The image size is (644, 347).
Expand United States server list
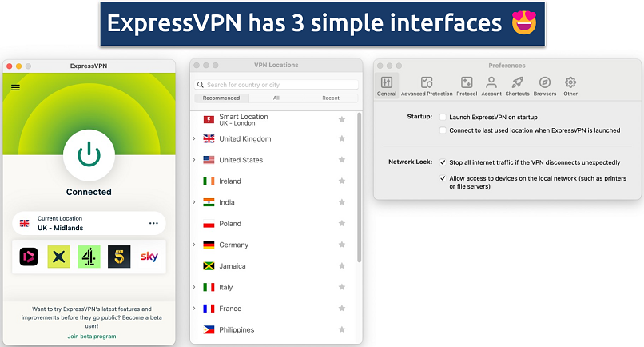pyautogui.click(x=194, y=160)
